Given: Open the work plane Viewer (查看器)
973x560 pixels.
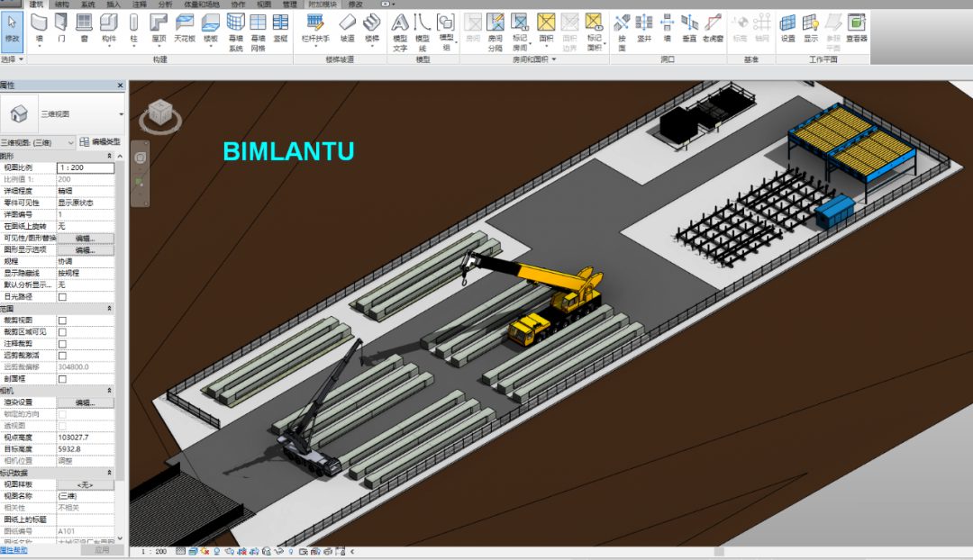Looking at the screenshot, I should click(857, 29).
